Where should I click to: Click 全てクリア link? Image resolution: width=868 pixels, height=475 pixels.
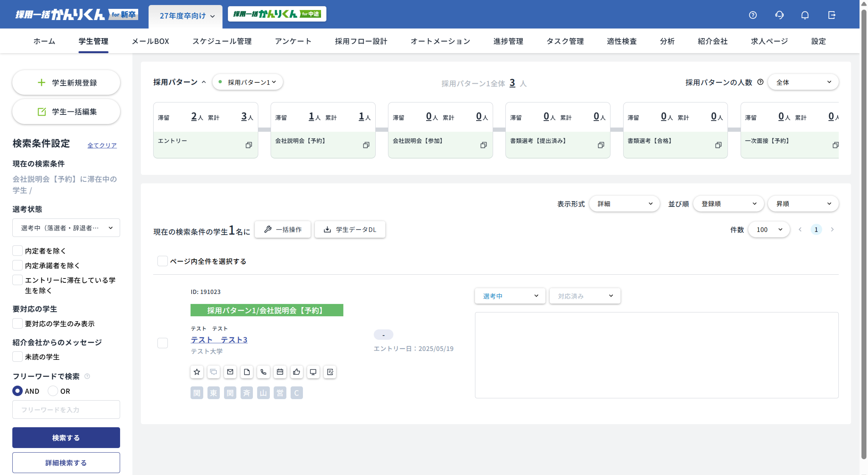(x=102, y=145)
